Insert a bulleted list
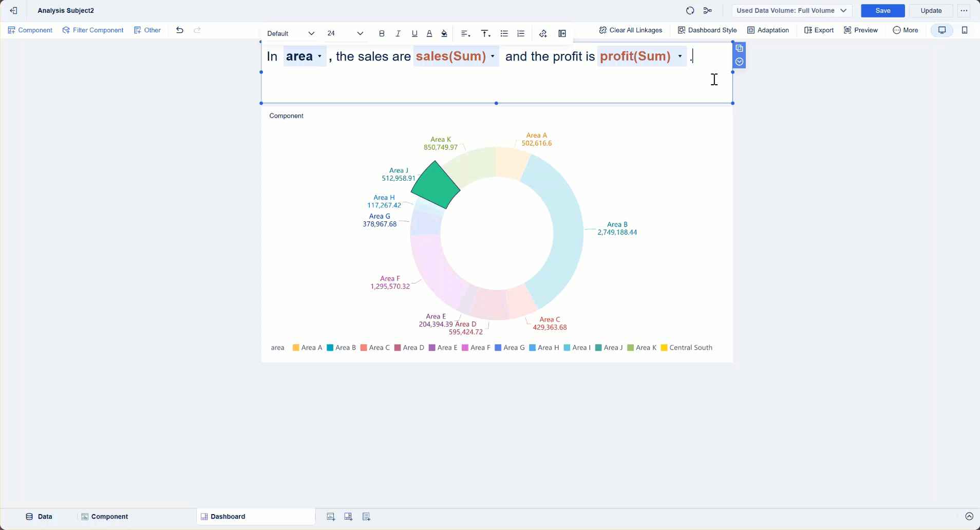 [504, 33]
